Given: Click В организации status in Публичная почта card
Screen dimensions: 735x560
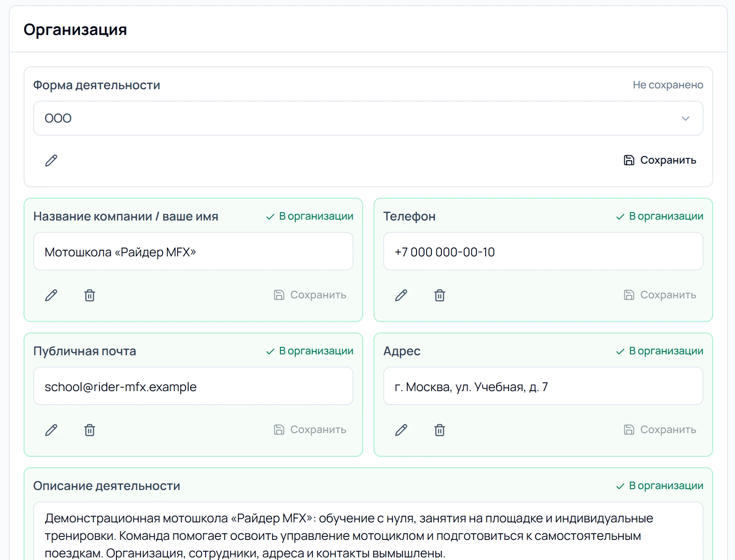Looking at the screenshot, I should [x=310, y=351].
